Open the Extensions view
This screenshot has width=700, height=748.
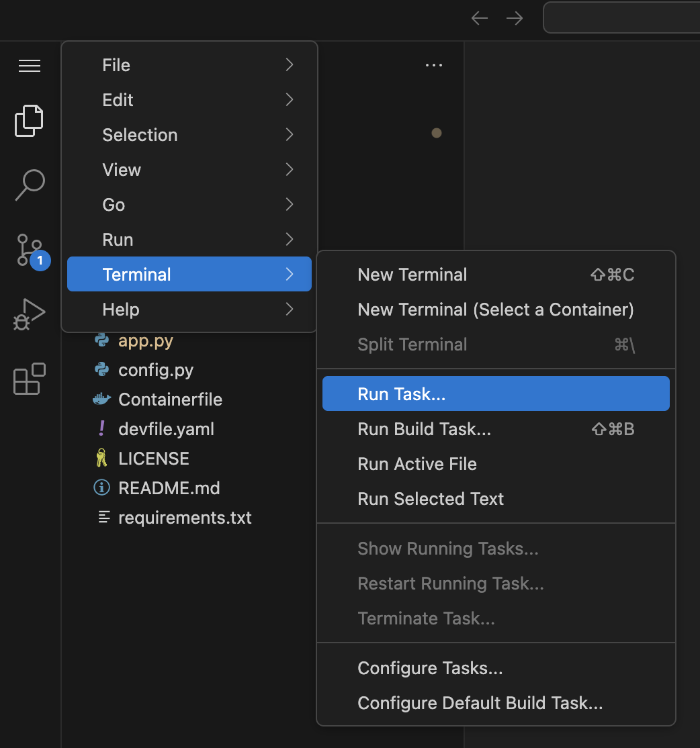(29, 379)
